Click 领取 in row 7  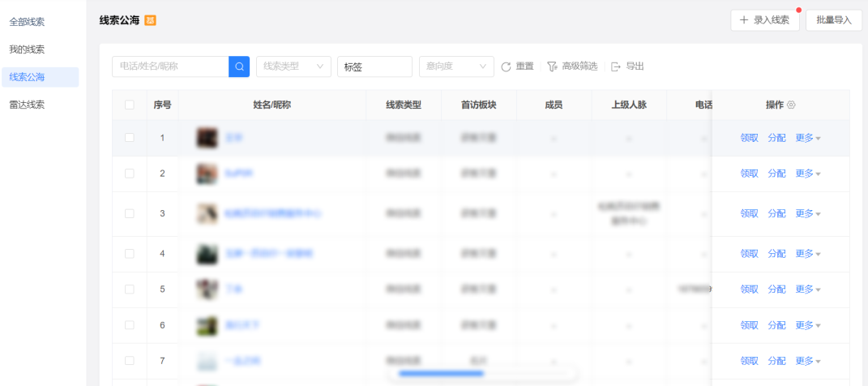click(750, 361)
